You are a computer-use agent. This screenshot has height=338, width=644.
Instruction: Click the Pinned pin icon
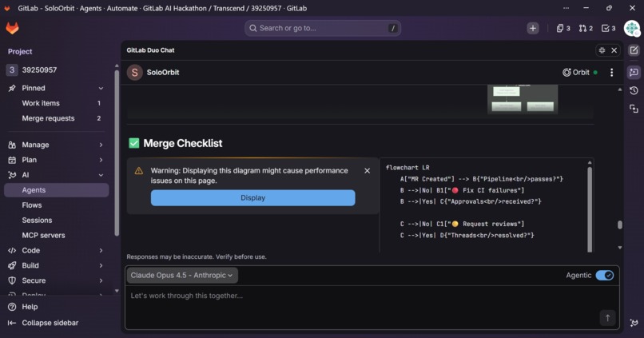click(x=12, y=88)
